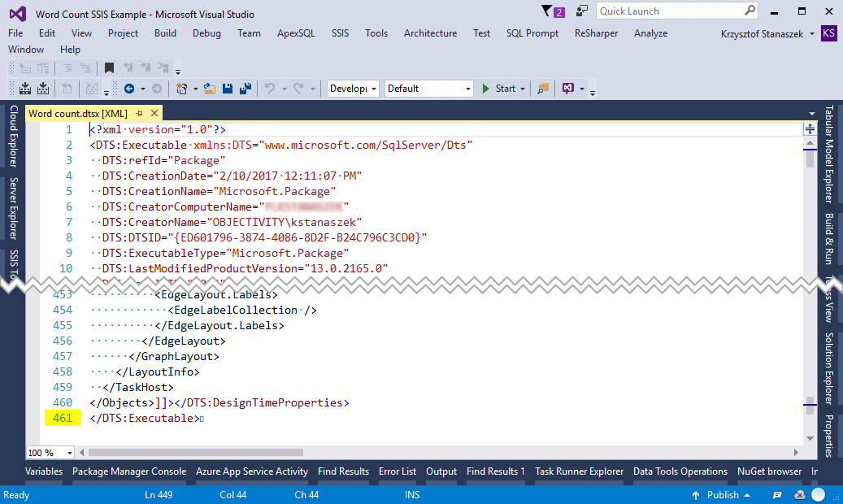The width and height of the screenshot is (843, 504).
Task: Start debugging with the Start button
Action: [499, 89]
